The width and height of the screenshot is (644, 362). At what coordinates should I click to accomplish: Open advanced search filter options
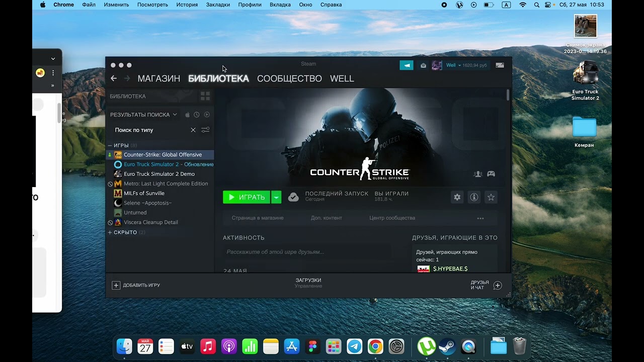pyautogui.click(x=205, y=130)
